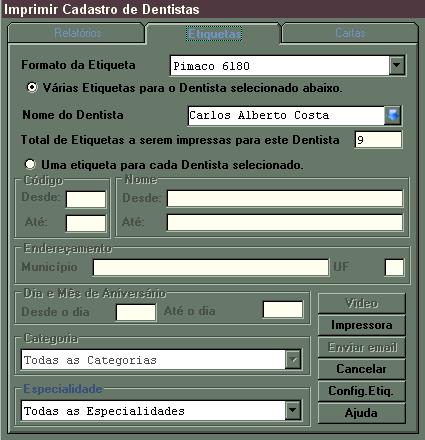
Task: Click the Vídeo preview button
Action: 362,303
